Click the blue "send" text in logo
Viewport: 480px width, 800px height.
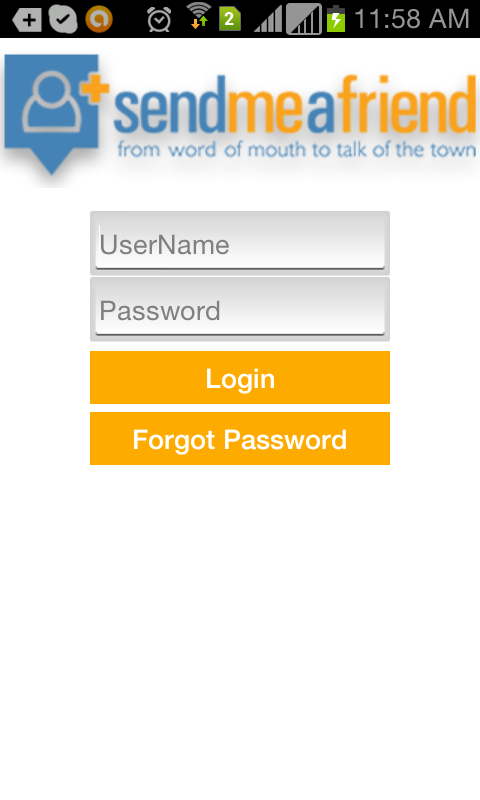pos(169,105)
